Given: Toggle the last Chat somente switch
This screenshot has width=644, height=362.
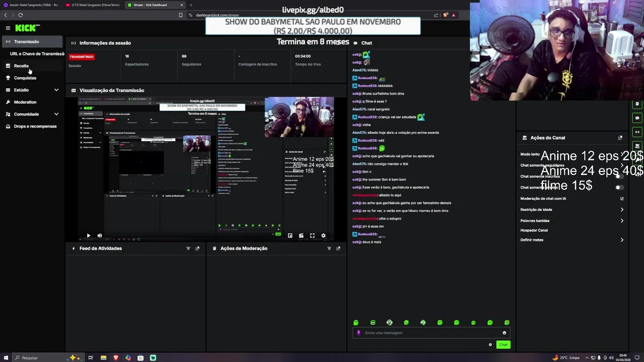Looking at the screenshot, I should 619,188.
